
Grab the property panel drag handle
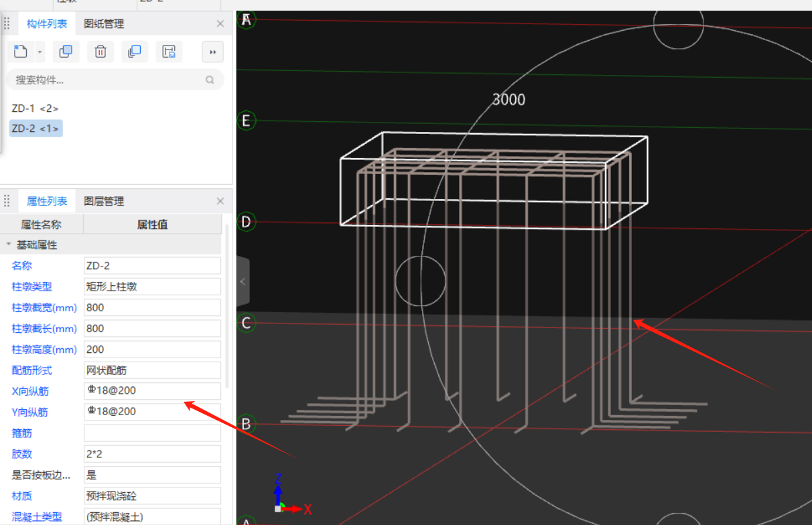click(7, 201)
